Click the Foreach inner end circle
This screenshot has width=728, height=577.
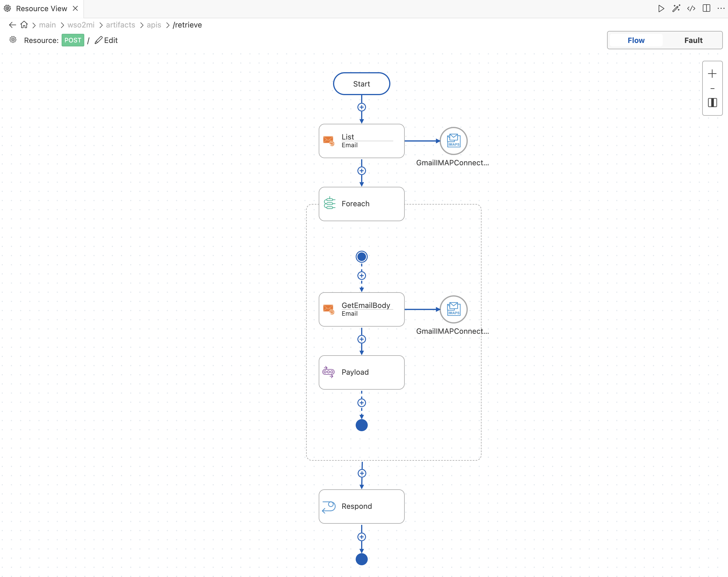(x=362, y=425)
